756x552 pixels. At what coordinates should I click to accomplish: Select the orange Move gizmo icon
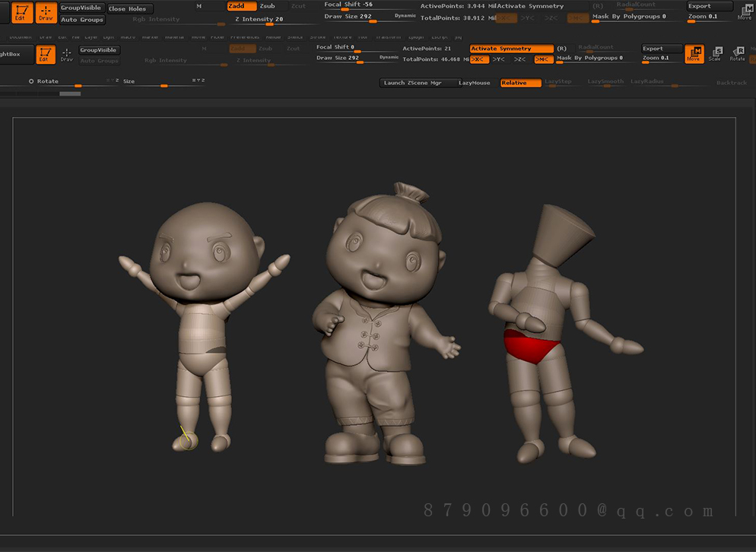point(694,53)
